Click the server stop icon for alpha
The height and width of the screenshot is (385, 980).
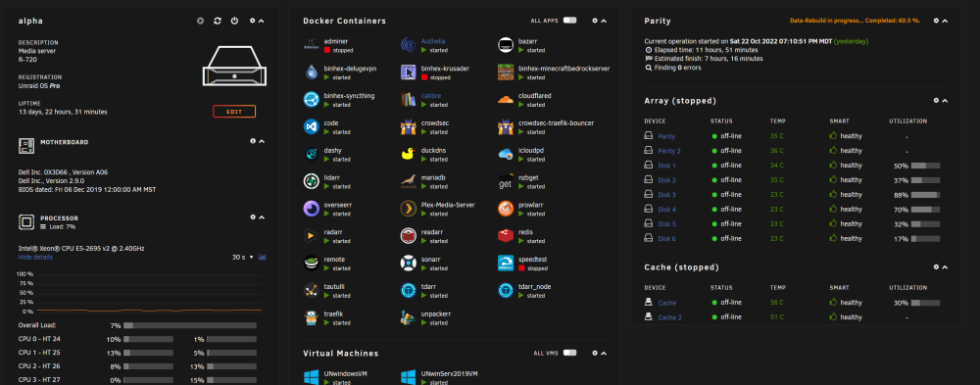[200, 21]
